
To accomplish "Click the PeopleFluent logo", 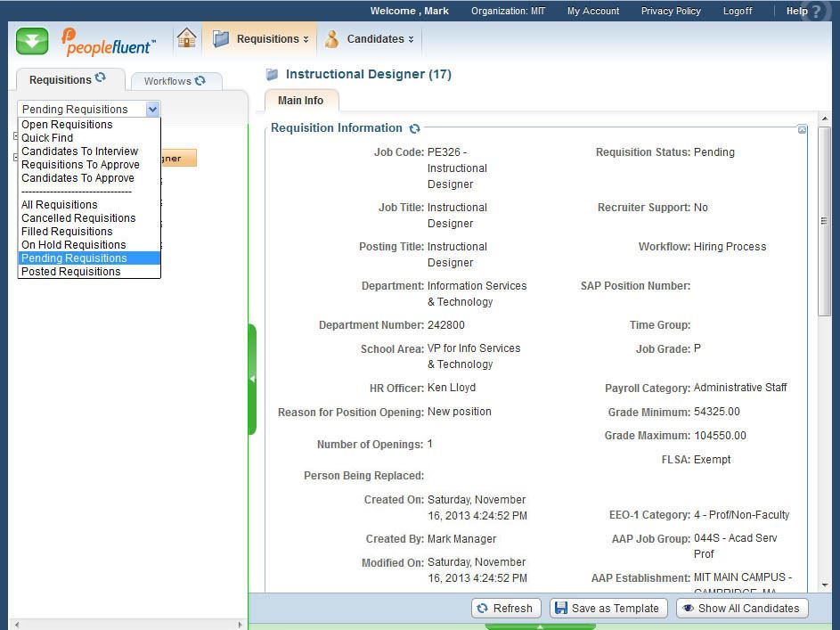I will click(x=108, y=41).
